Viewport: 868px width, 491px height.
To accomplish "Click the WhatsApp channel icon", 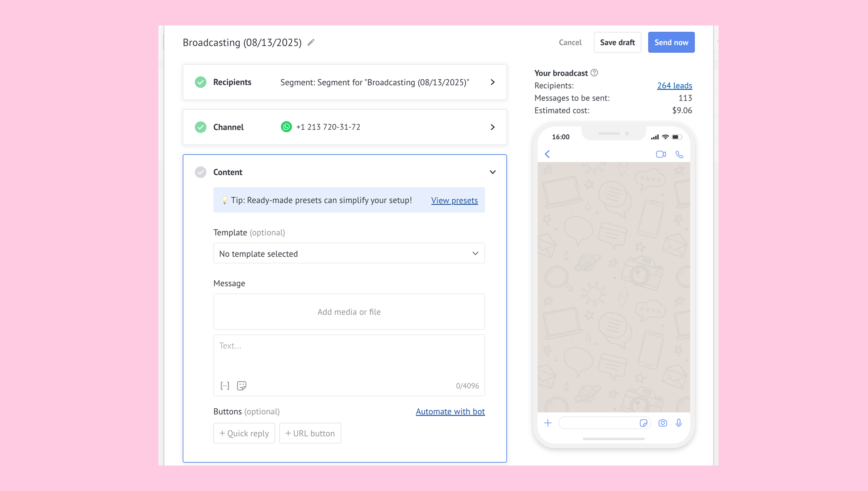I will [286, 127].
